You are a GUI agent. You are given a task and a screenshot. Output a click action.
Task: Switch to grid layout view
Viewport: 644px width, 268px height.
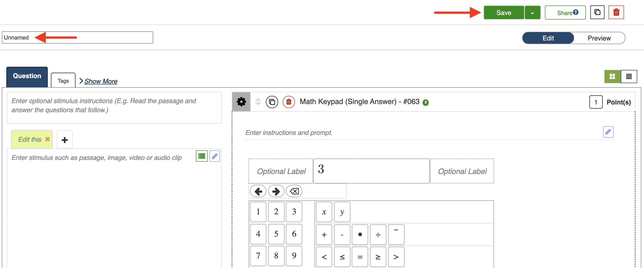pyautogui.click(x=612, y=77)
